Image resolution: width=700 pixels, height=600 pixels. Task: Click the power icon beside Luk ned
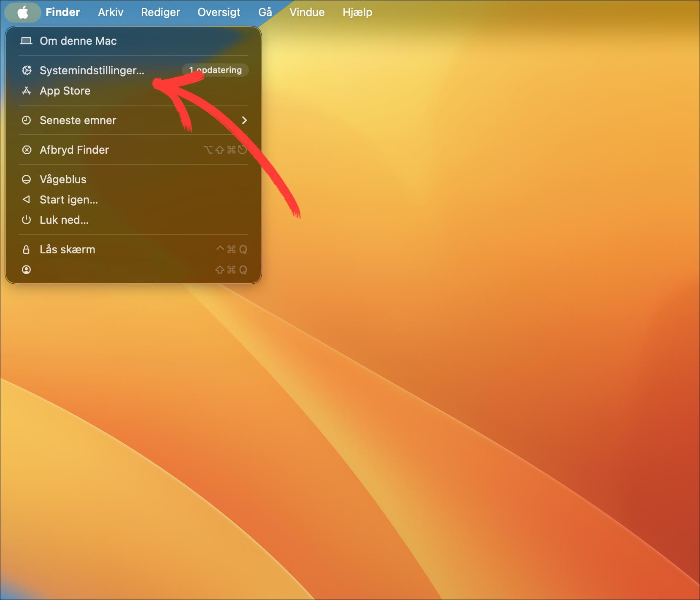coord(26,220)
